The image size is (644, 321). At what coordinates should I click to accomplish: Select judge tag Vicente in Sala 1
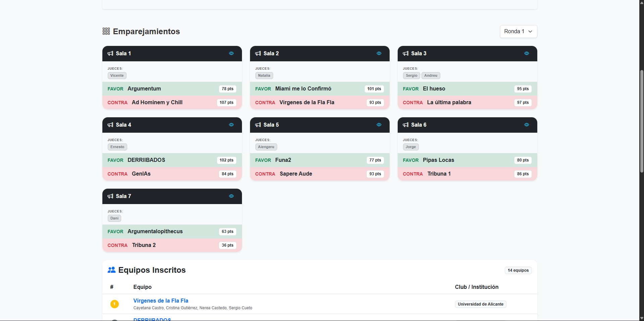117,76
